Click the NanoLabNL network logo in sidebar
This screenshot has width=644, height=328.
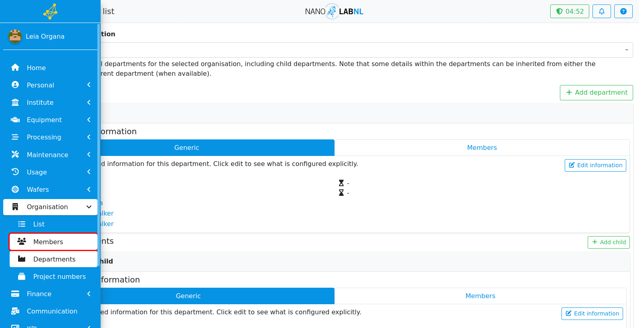click(x=50, y=11)
